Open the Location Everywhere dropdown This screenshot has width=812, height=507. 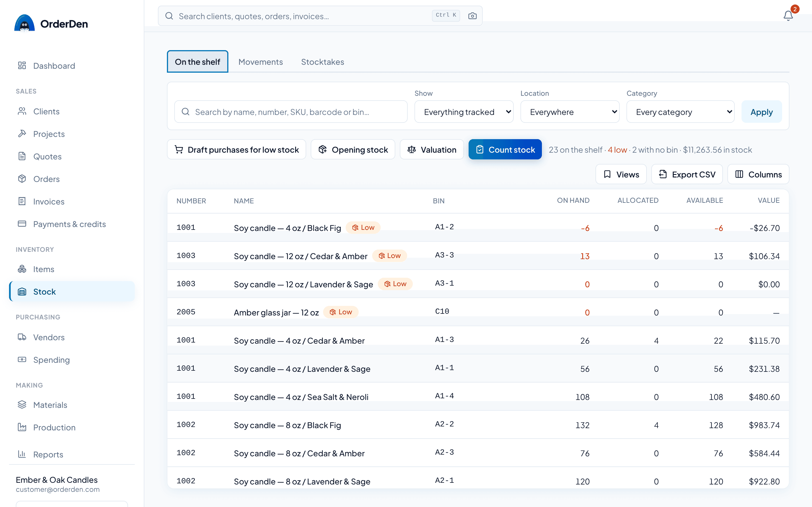click(570, 112)
